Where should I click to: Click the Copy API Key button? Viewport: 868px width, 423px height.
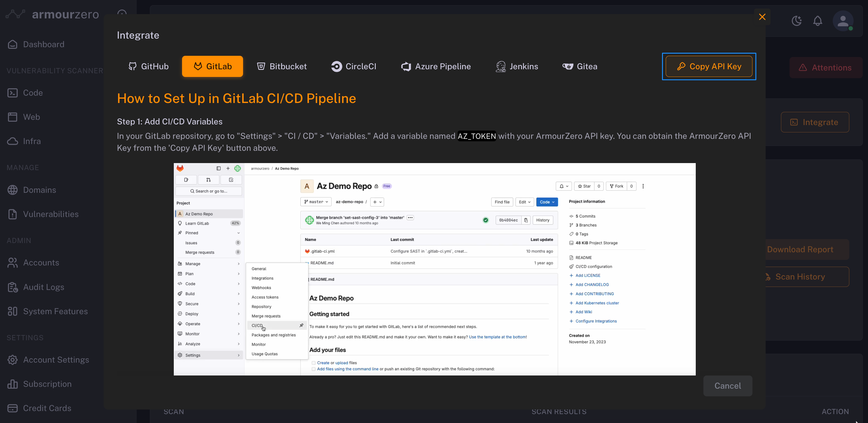point(709,67)
